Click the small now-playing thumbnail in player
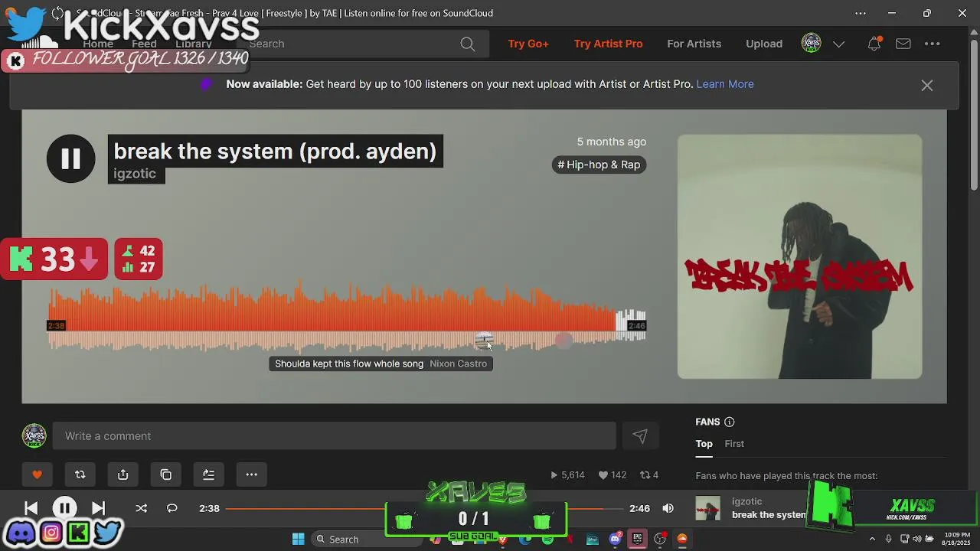This screenshot has width=980, height=551. [x=708, y=508]
